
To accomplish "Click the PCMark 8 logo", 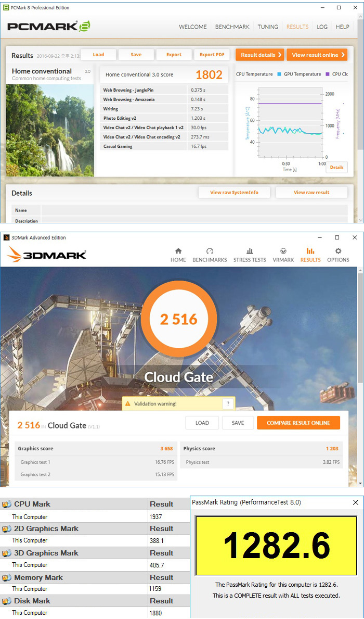I will (49, 27).
